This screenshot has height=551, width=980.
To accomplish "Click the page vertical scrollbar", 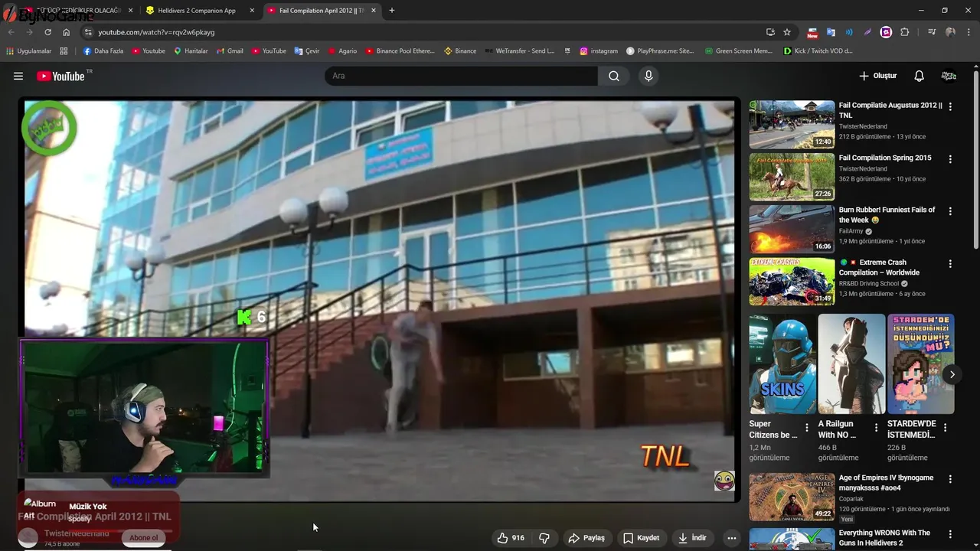I will coord(975,160).
